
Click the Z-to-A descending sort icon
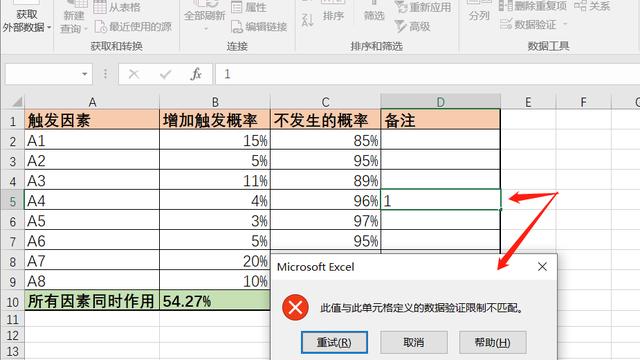click(x=307, y=19)
